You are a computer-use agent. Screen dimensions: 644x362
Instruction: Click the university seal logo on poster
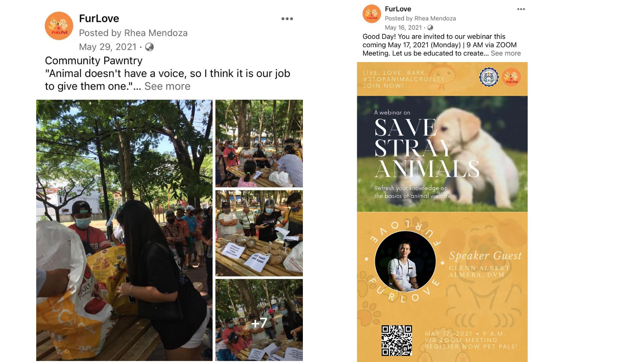coord(489,77)
